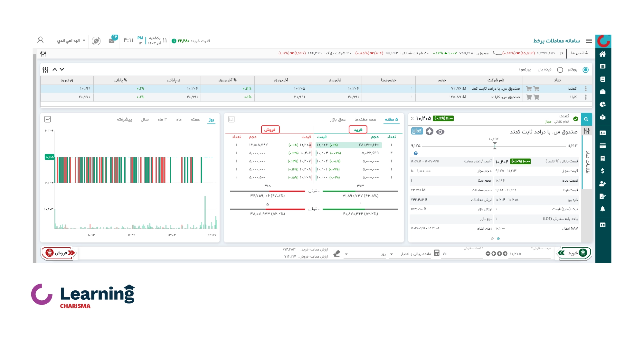Viewport: 644px width, 337px height.
Task: Click the green info icon beside buying power
Action: point(174,41)
